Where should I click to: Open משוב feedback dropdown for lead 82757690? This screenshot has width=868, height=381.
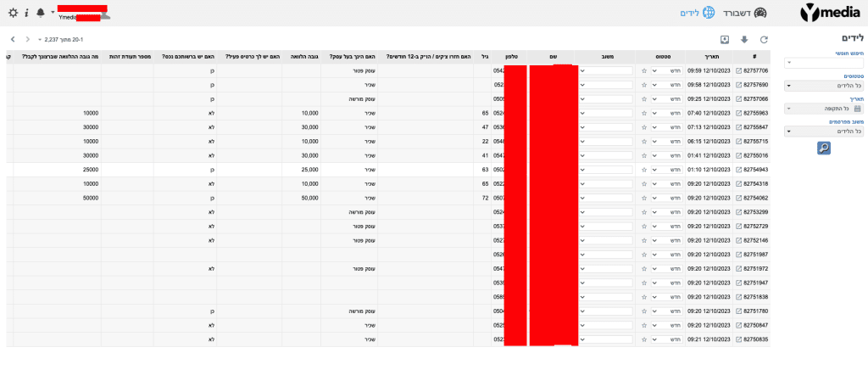[606, 85]
